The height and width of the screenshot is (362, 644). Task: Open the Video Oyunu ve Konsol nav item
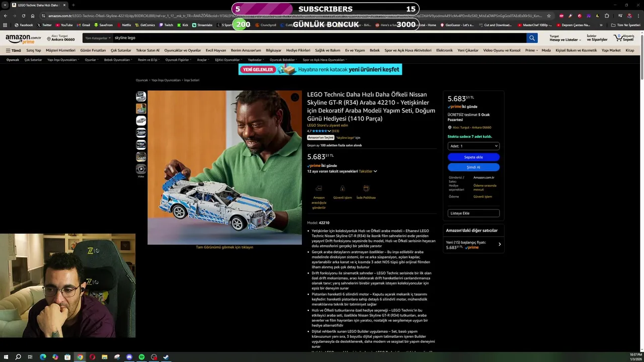coord(502,50)
